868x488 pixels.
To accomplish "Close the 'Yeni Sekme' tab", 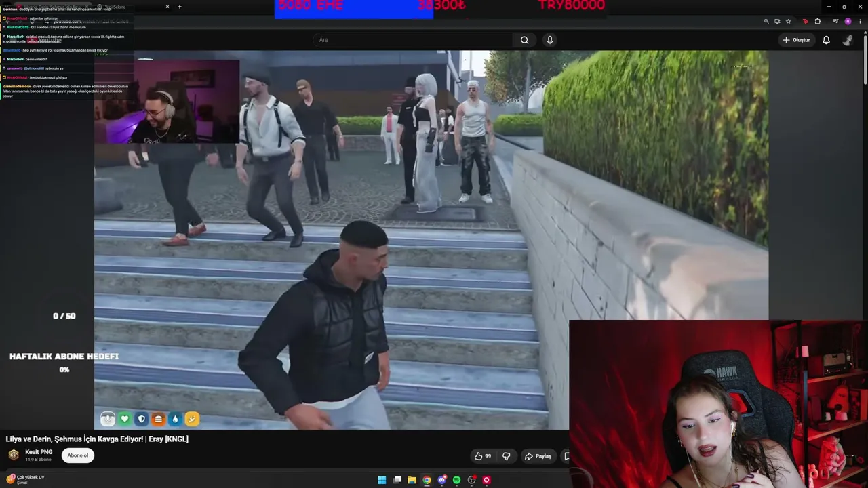I will click(x=167, y=7).
